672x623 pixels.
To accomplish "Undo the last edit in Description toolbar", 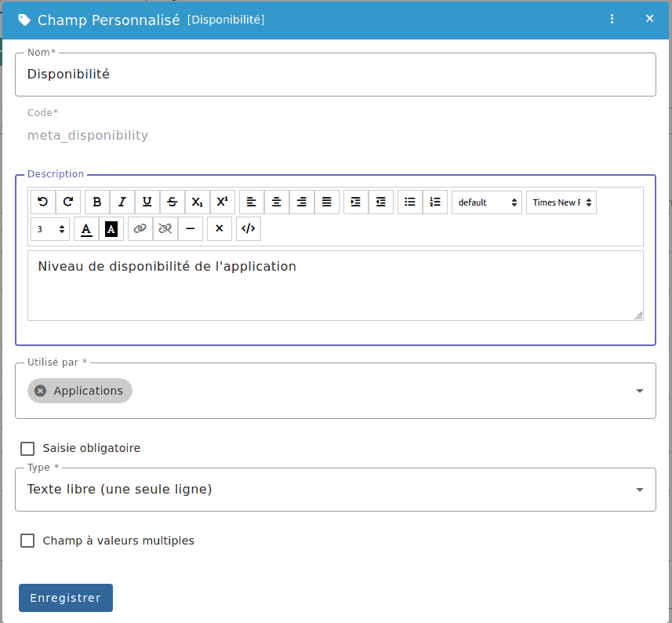I will point(43,202).
